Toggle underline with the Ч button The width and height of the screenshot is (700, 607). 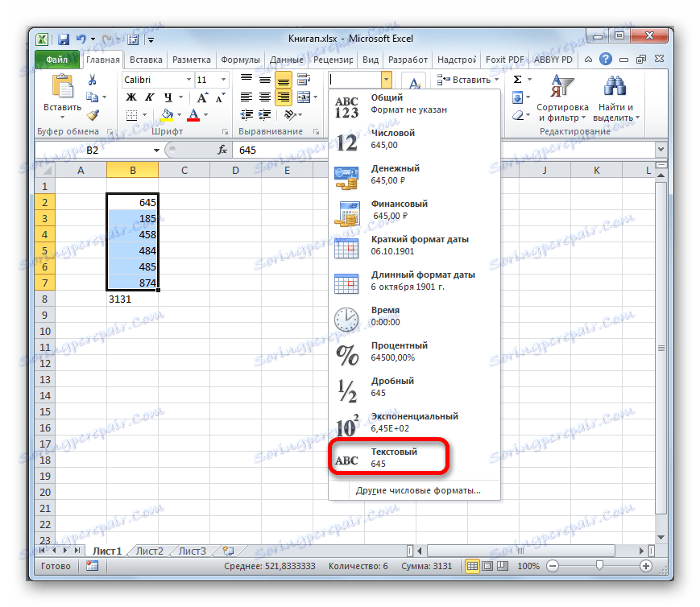tap(168, 97)
